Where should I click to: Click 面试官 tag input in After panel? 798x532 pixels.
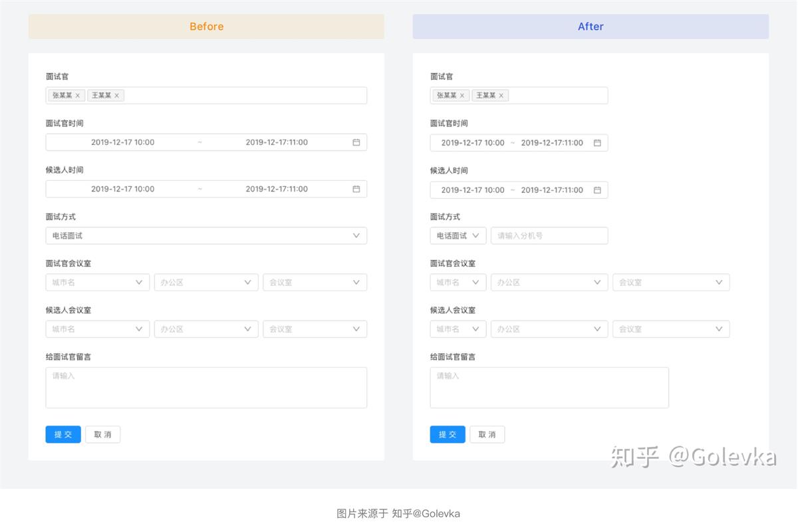pos(519,96)
